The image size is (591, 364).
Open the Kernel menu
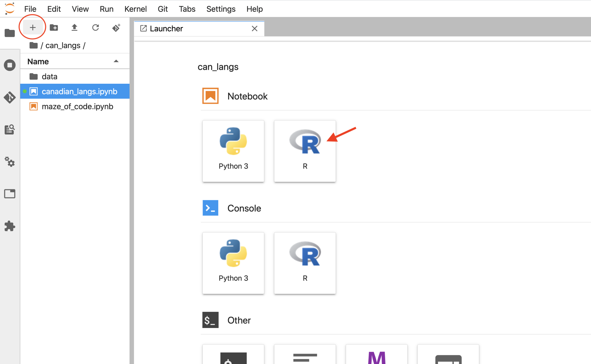tap(136, 9)
